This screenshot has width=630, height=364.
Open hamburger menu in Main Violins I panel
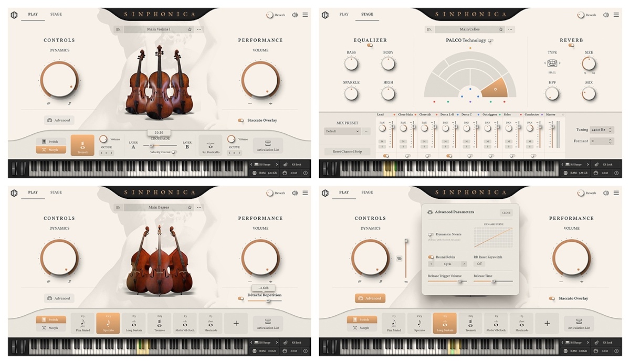[x=305, y=15]
